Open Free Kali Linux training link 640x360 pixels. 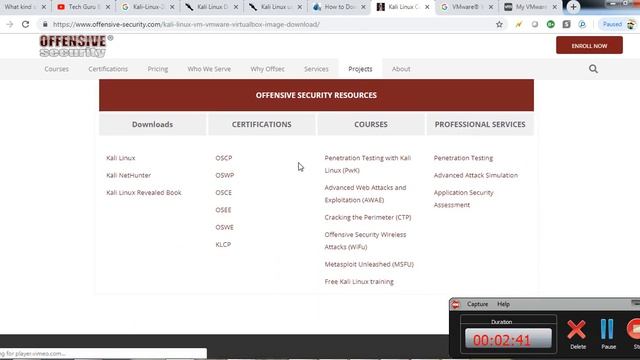(359, 282)
